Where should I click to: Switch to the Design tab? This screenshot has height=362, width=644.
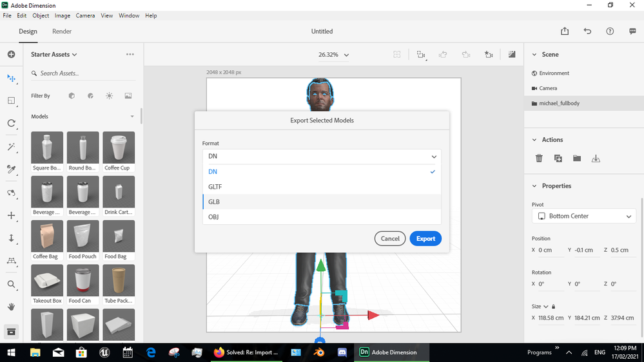28,31
